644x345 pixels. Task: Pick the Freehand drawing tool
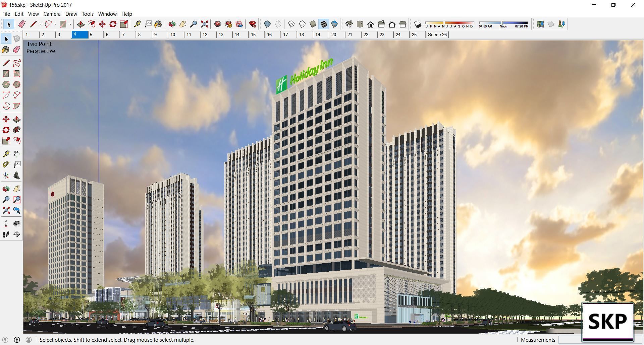point(17,63)
